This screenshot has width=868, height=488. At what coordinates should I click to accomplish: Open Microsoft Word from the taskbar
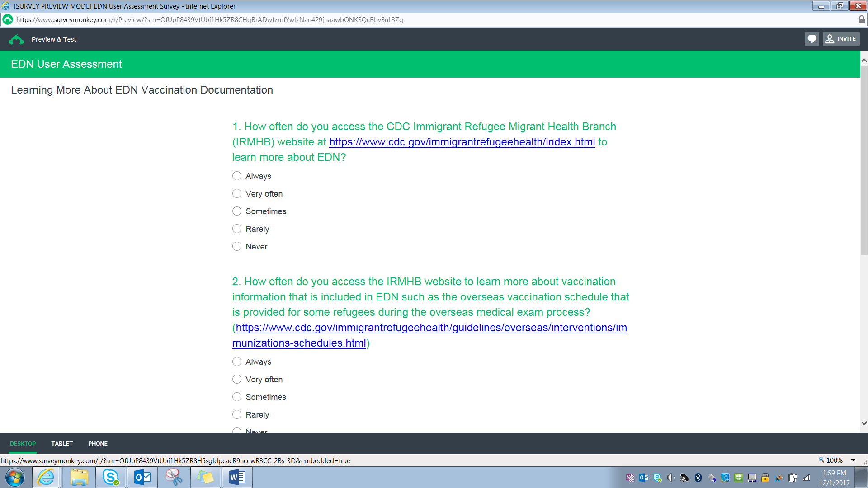(237, 477)
